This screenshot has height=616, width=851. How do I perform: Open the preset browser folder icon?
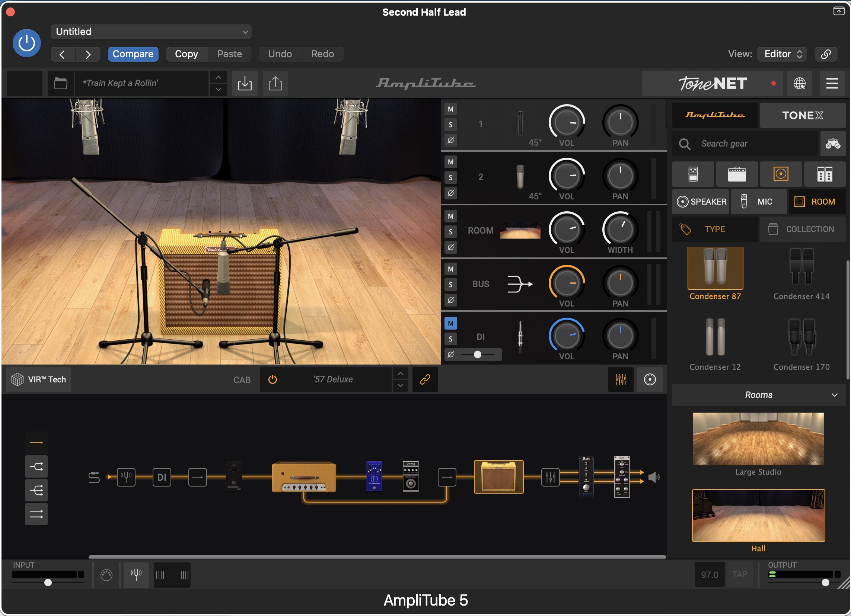(x=60, y=83)
